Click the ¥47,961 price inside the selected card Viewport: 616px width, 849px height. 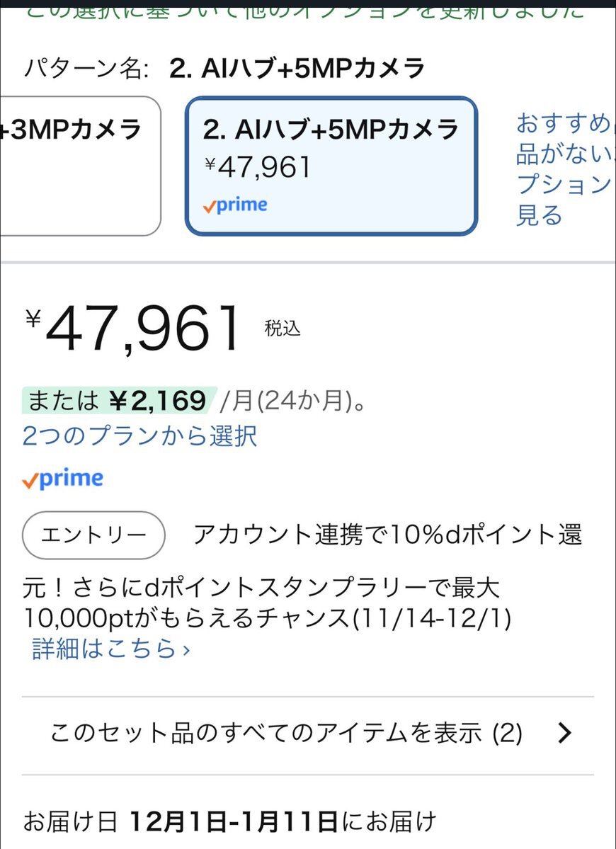258,167
